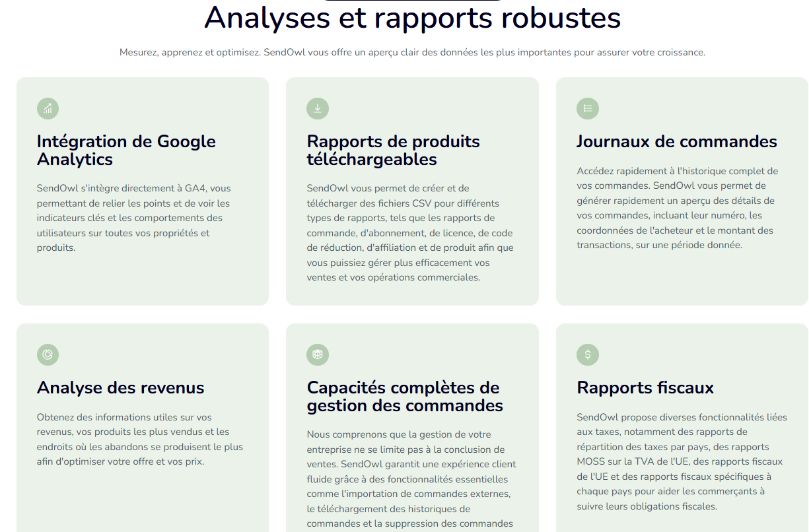
Task: Click the bar chart icon above Google Analytics
Action: point(48,108)
